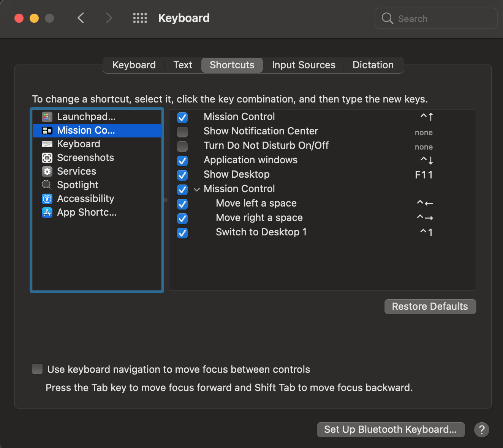503x448 pixels.
Task: Go back with the left chevron
Action: [x=81, y=18]
